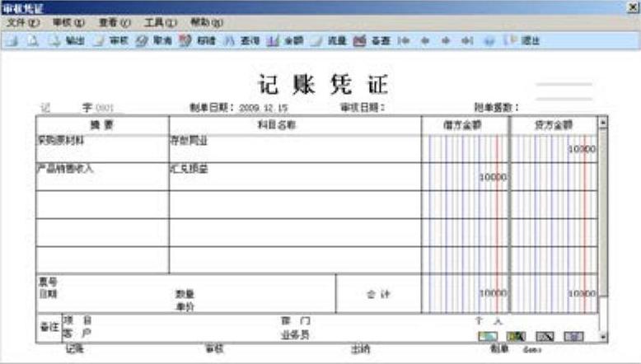Click the 项目 label in remarks area
This screenshot has width=641, height=364.
pos(77,320)
